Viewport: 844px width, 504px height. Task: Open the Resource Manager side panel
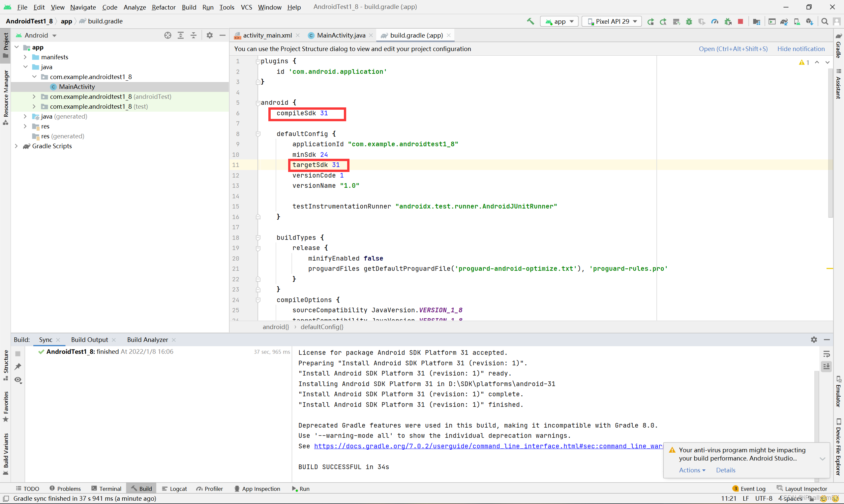pos(6,98)
